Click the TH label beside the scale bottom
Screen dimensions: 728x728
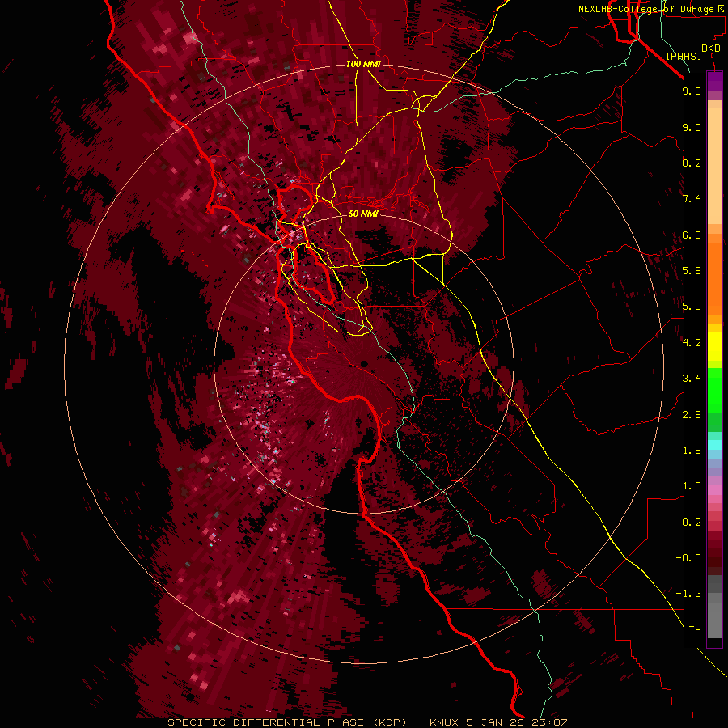tap(695, 630)
